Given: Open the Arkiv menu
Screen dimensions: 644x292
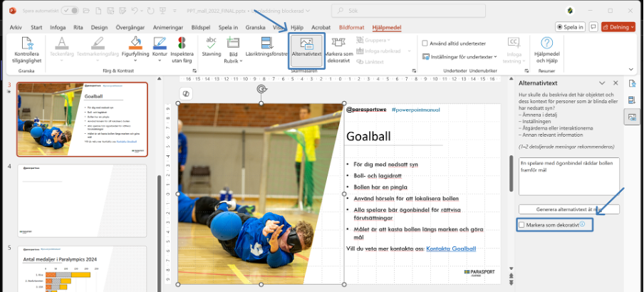Looking at the screenshot, I should 16,28.
